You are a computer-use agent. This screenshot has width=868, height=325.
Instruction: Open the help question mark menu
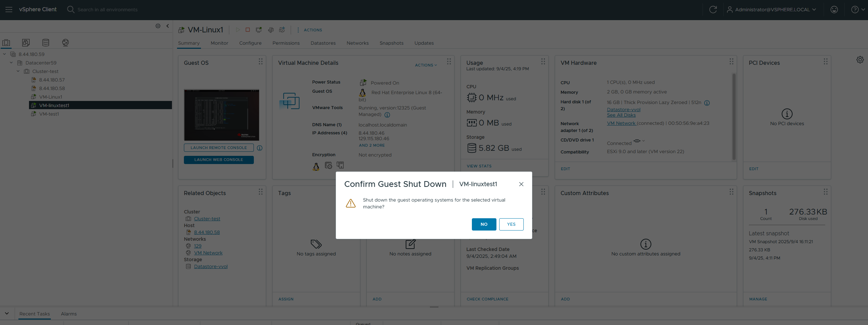(857, 10)
